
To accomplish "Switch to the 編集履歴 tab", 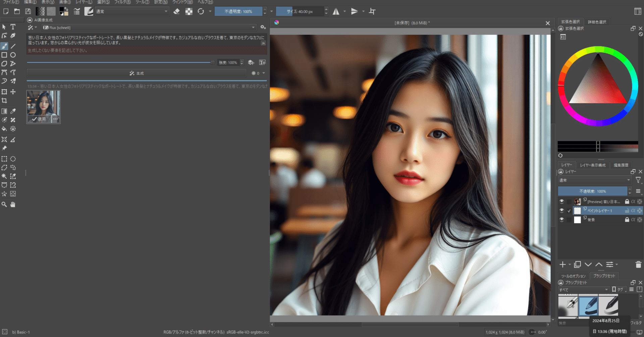I will tap(621, 165).
